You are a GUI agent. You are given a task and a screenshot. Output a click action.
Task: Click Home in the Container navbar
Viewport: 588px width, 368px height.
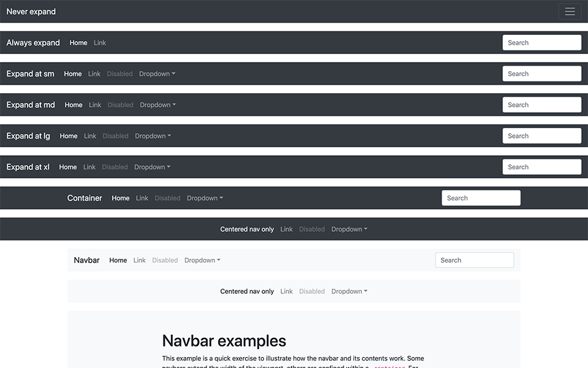[120, 197]
